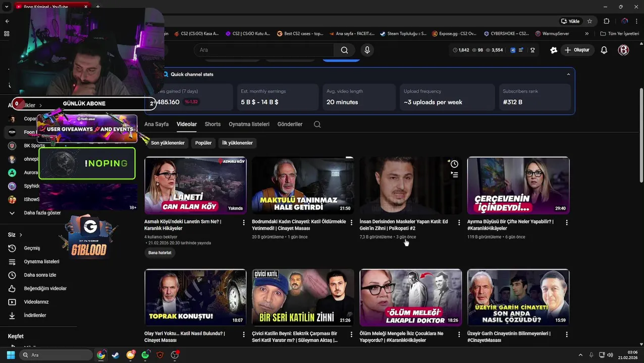
Task: Open OBS Studio from the taskbar
Action: (175, 355)
